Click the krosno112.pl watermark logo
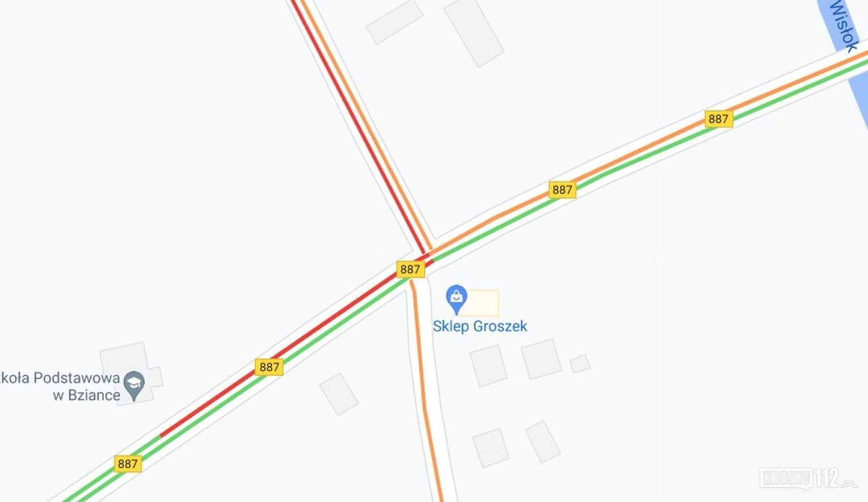868x502 pixels. [x=809, y=478]
